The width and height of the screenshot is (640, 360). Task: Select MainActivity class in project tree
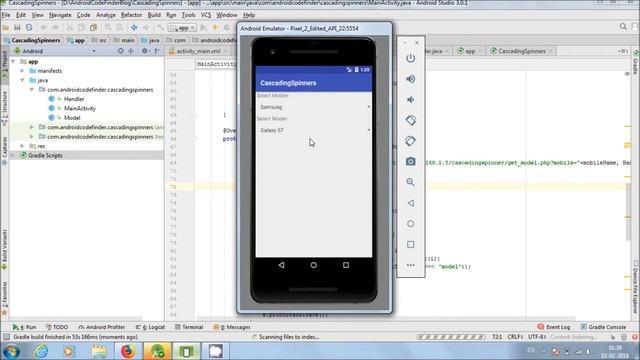[x=80, y=108]
